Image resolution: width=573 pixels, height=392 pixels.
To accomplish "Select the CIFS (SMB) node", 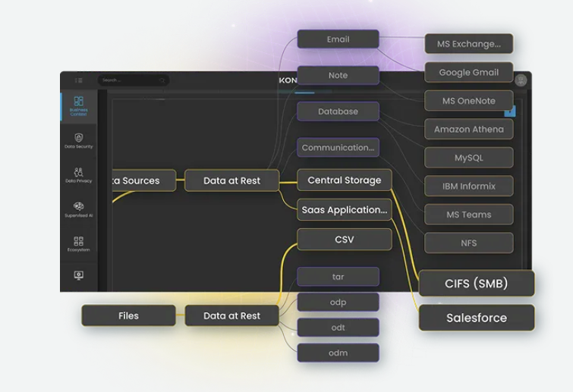I will click(x=476, y=284).
